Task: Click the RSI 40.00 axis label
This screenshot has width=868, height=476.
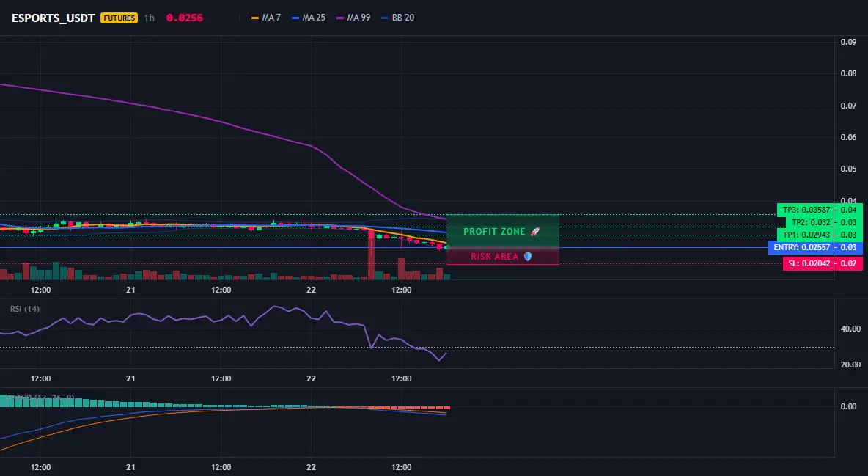Action: click(x=850, y=329)
